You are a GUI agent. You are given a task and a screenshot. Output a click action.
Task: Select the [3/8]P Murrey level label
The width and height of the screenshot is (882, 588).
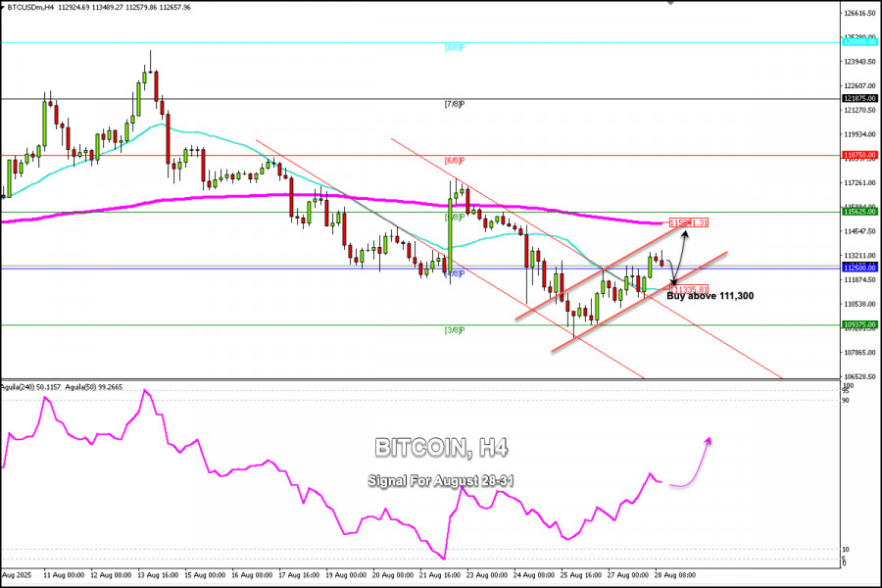point(455,330)
